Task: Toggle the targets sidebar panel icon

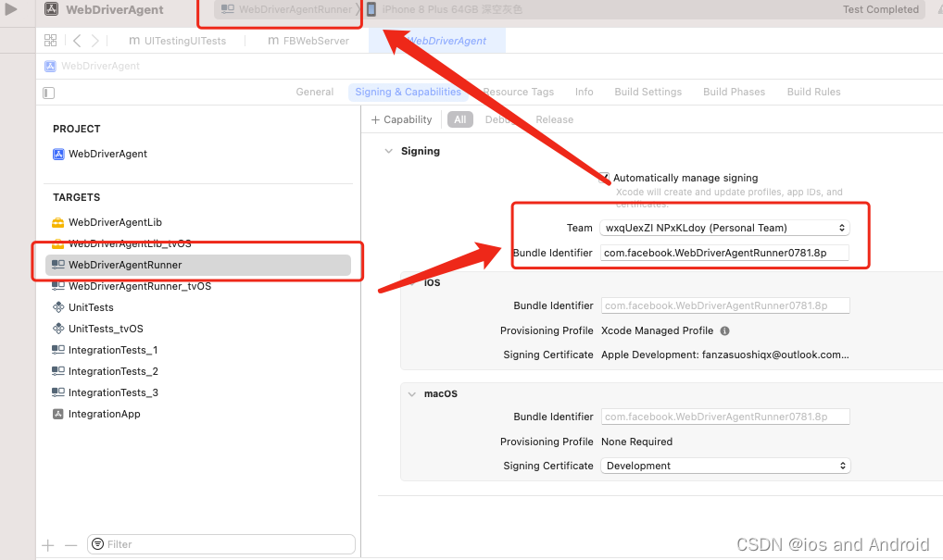Action: [49, 93]
